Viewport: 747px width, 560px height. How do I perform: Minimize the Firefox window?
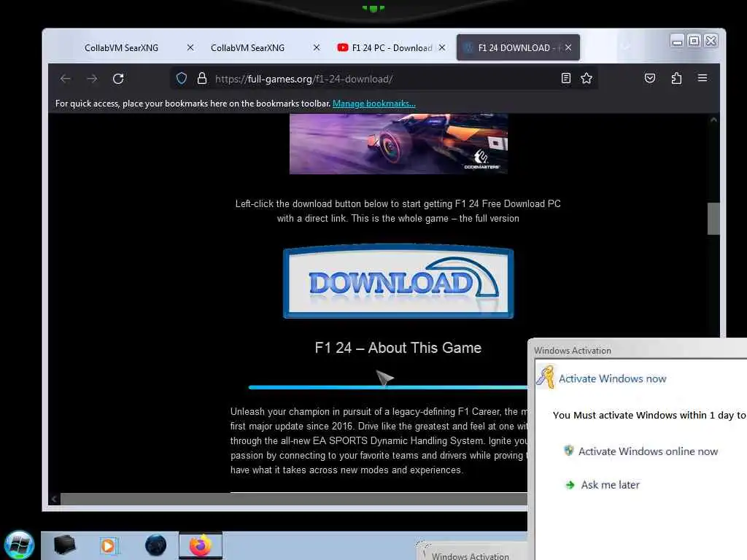(676, 41)
